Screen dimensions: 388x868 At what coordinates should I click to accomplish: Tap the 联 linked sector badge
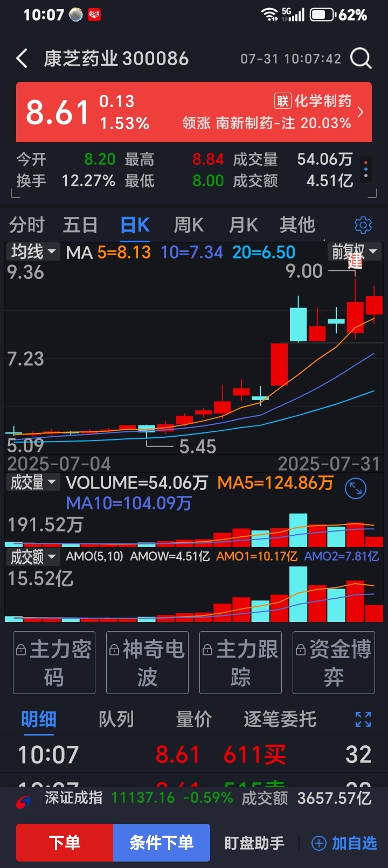[283, 101]
